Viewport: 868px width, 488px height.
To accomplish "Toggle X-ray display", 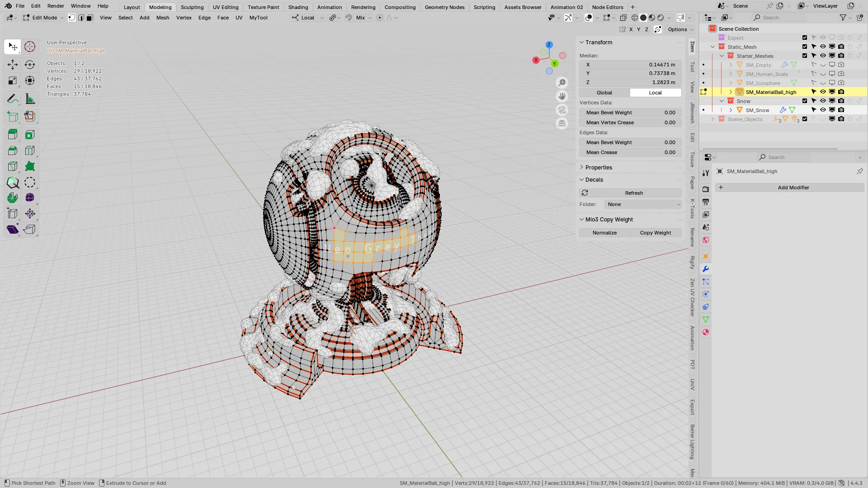I will [x=623, y=18].
